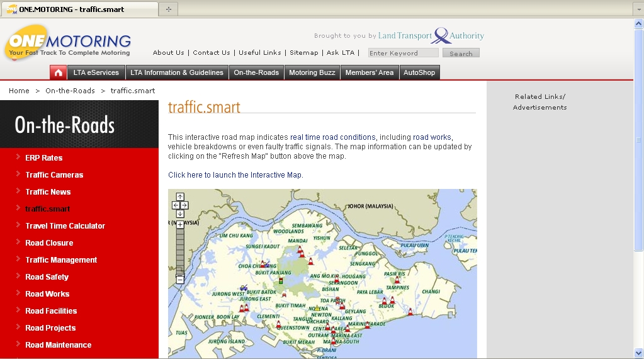Go to On-the-Roads in the breadcrumb
Viewport: 644px width, 359px height.
point(71,91)
